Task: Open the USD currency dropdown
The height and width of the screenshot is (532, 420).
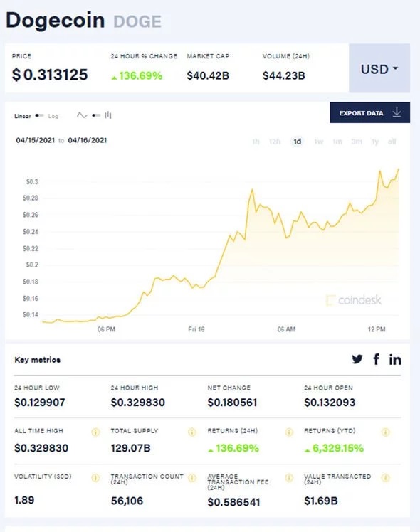Action: (379, 68)
